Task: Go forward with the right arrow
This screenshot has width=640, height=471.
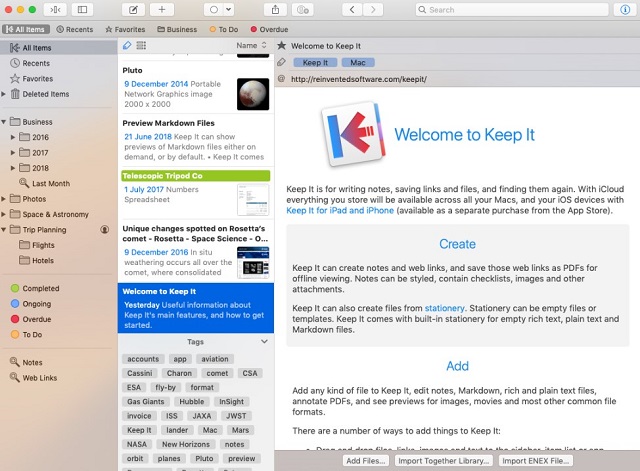Action: click(x=373, y=9)
